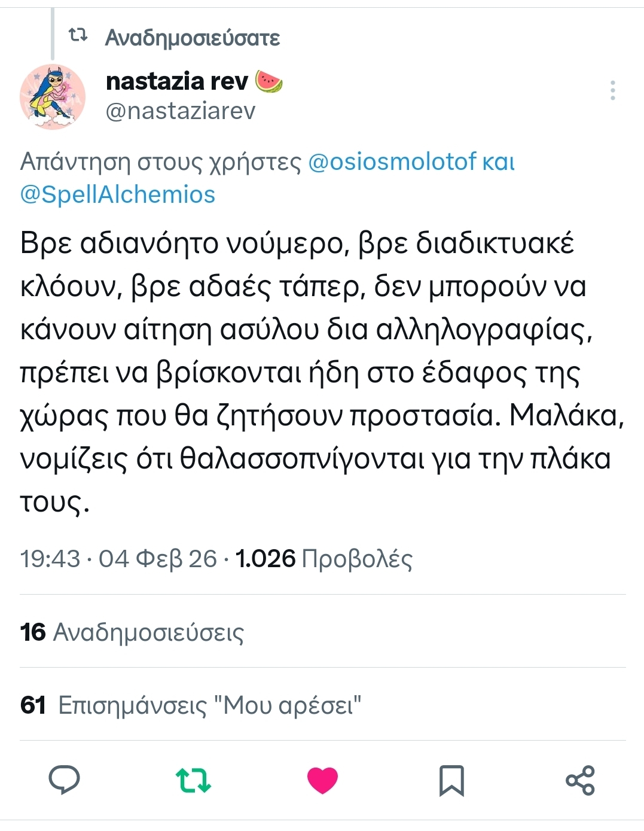This screenshot has height=831, width=644.
Task: Open the @osiosmolotof mention link
Action: [x=392, y=162]
